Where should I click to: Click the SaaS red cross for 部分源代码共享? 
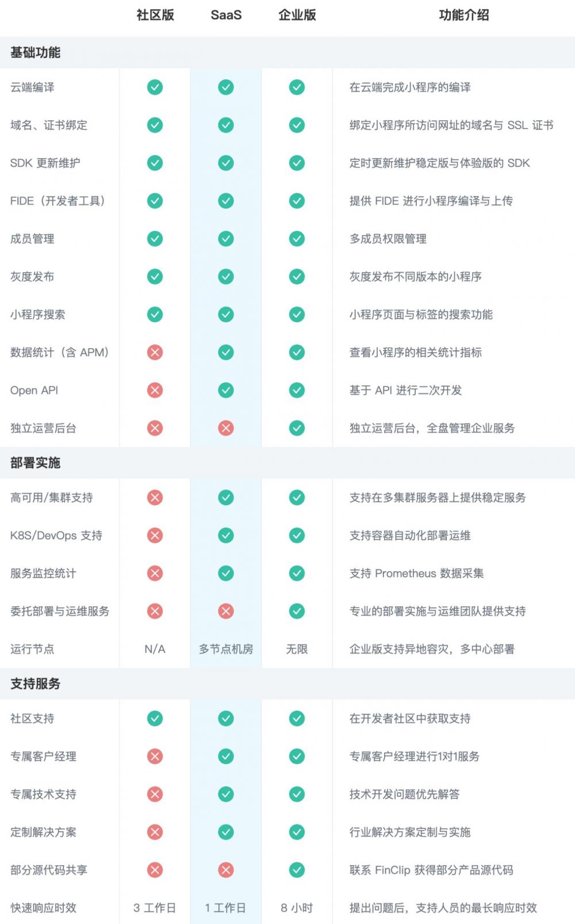coord(226,870)
